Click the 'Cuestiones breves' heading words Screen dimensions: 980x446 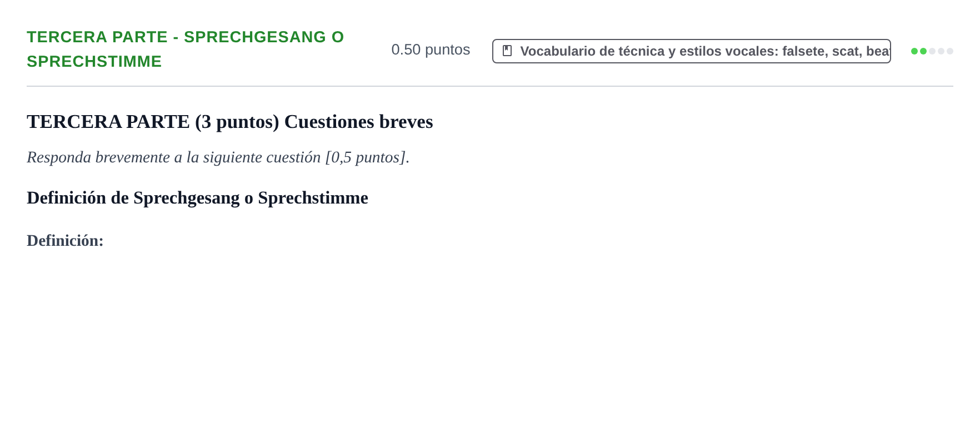pyautogui.click(x=358, y=122)
